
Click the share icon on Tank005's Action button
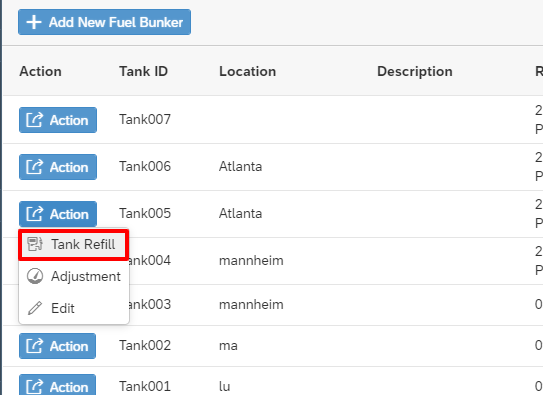35,214
